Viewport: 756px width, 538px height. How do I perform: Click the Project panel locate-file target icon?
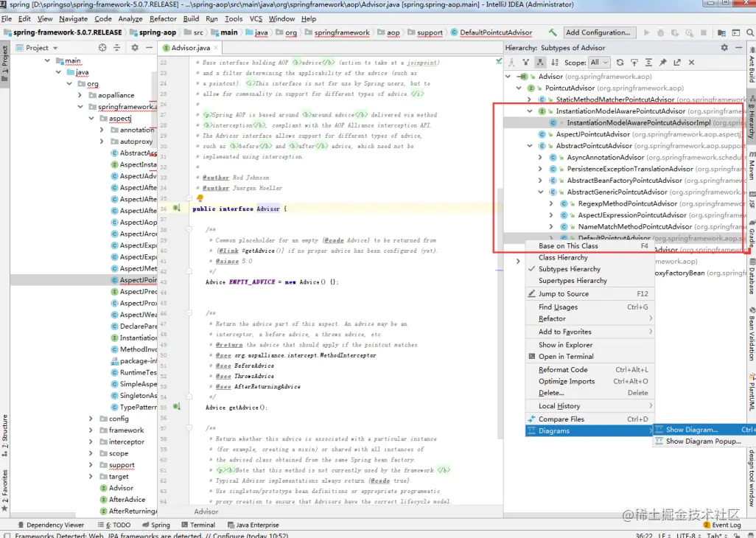pos(102,47)
